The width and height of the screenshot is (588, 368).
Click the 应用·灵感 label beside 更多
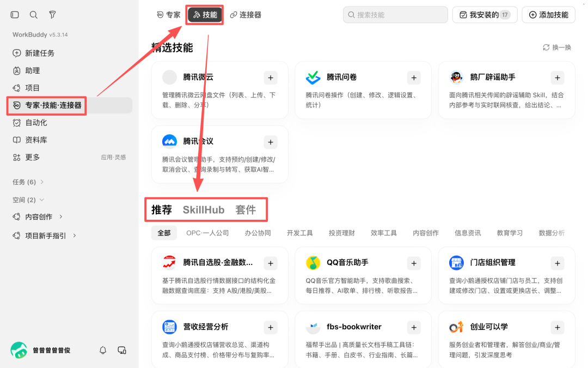(x=114, y=158)
